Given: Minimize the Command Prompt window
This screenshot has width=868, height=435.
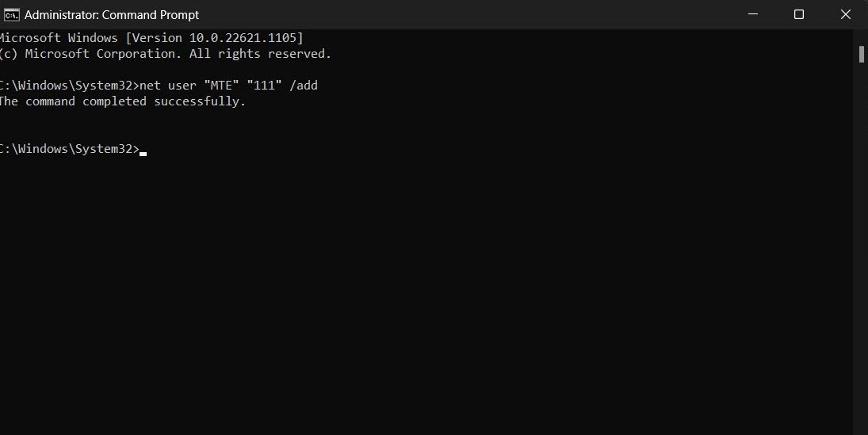Looking at the screenshot, I should coord(753,14).
